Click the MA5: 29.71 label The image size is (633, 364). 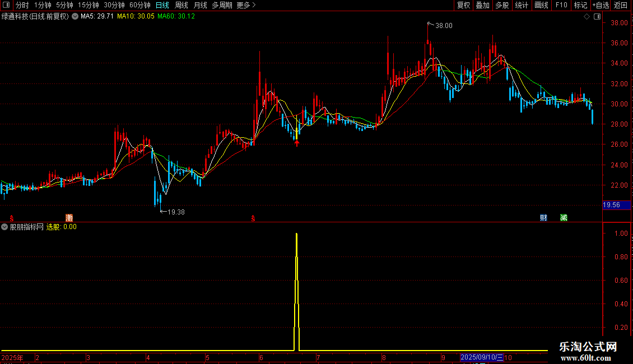[97, 17]
